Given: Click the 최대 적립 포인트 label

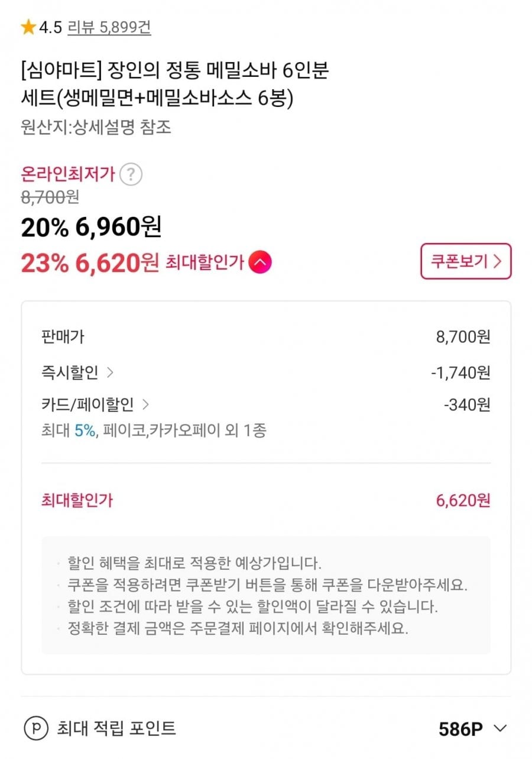Looking at the screenshot, I should [x=116, y=728].
